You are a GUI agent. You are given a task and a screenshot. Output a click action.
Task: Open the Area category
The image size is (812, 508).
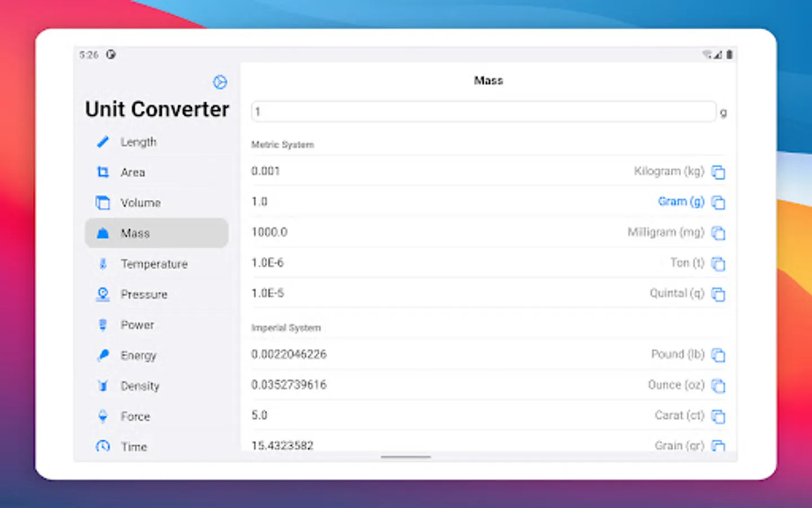click(x=157, y=172)
